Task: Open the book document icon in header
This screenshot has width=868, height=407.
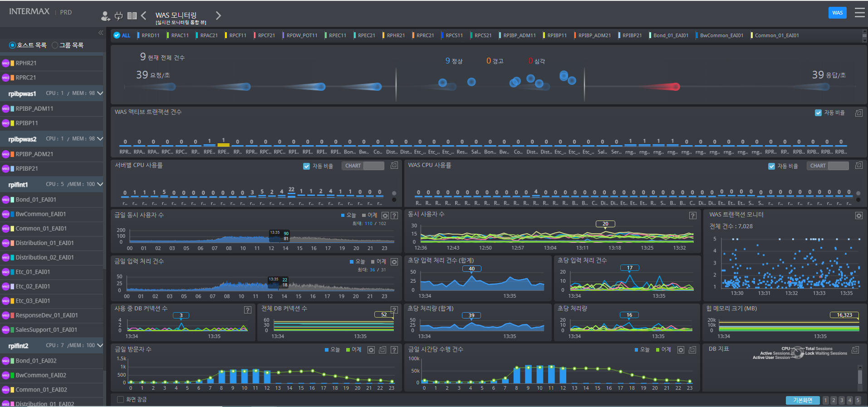Action: (132, 16)
